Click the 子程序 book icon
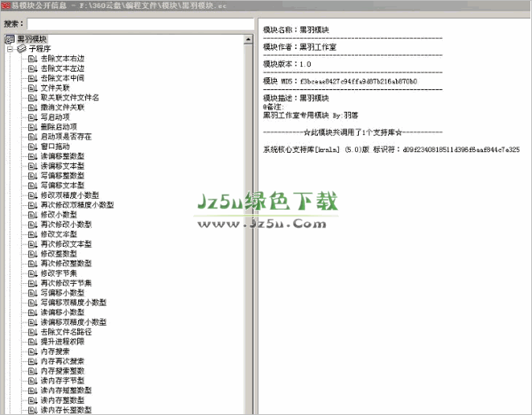Image resolution: width=532 pixels, height=415 pixels. point(22,49)
